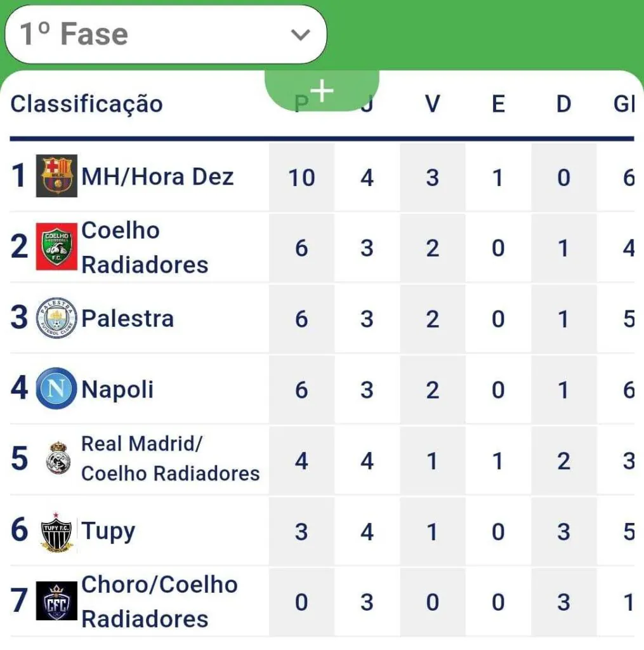Click the Tupy team name
The image size is (644, 650).
108,531
